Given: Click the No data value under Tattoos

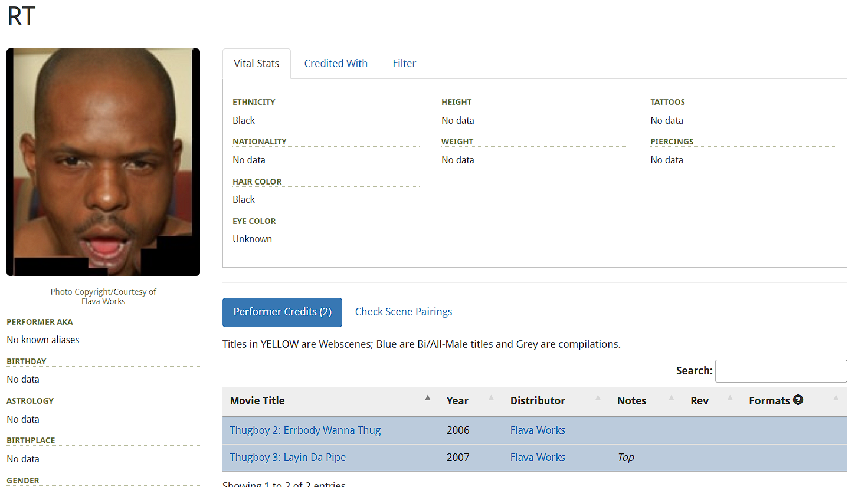Looking at the screenshot, I should pos(667,120).
